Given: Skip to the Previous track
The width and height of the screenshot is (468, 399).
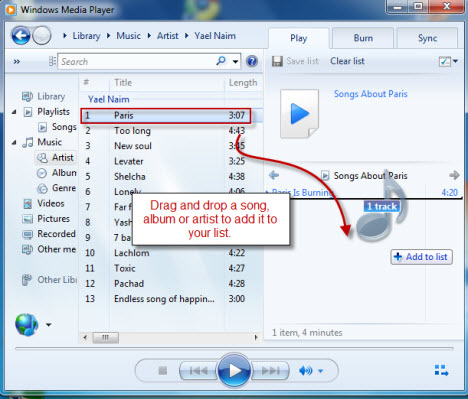Looking at the screenshot, I should tap(198, 371).
